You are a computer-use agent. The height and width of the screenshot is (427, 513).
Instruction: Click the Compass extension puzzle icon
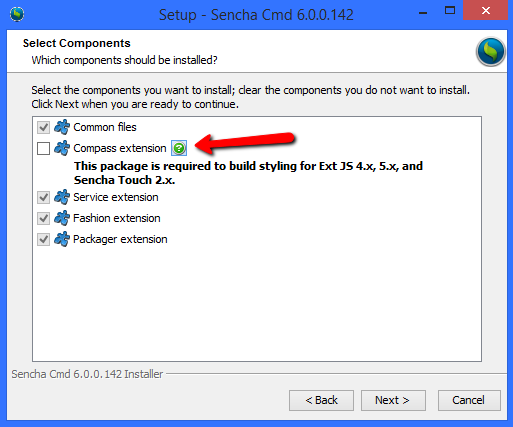click(x=62, y=148)
